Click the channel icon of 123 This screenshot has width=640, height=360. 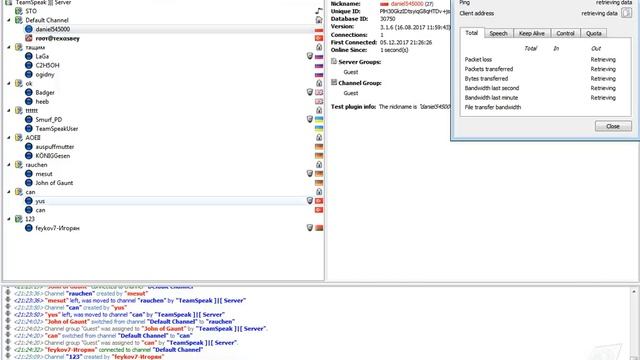(18, 219)
